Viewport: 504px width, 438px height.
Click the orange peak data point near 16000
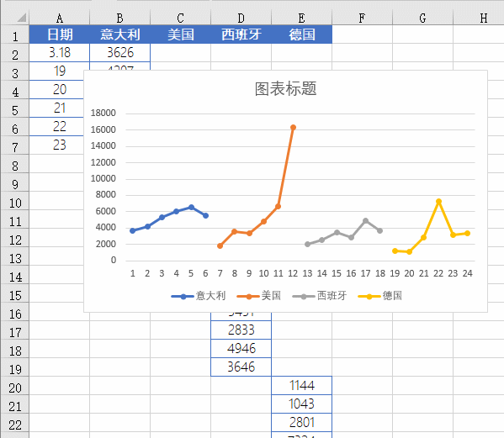point(293,128)
